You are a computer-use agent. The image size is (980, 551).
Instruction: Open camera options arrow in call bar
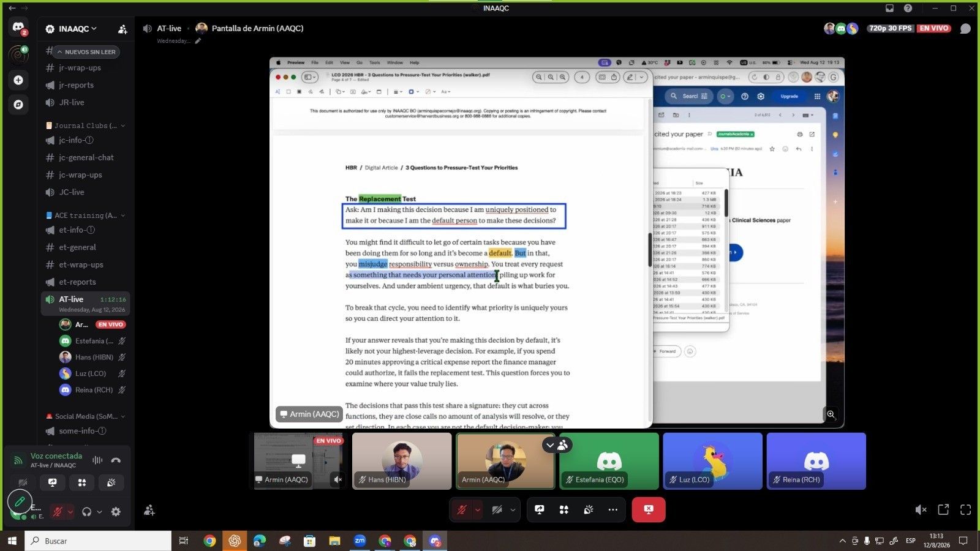pos(513,509)
